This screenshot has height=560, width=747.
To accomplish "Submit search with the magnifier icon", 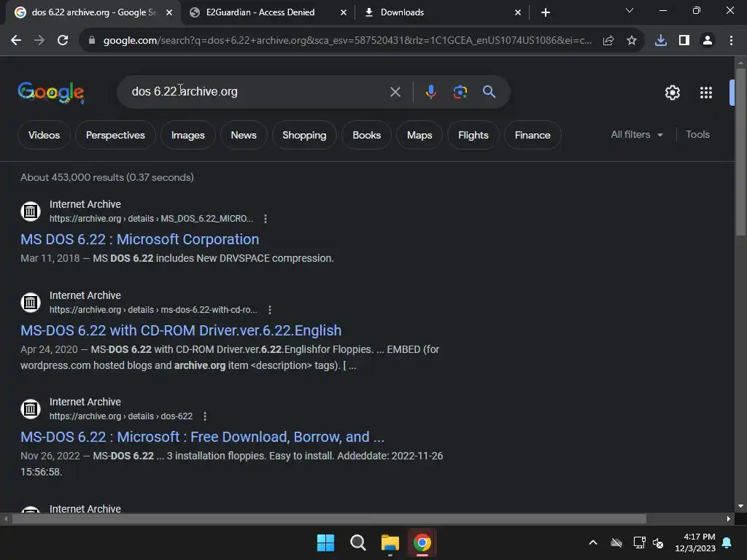I will tap(489, 92).
